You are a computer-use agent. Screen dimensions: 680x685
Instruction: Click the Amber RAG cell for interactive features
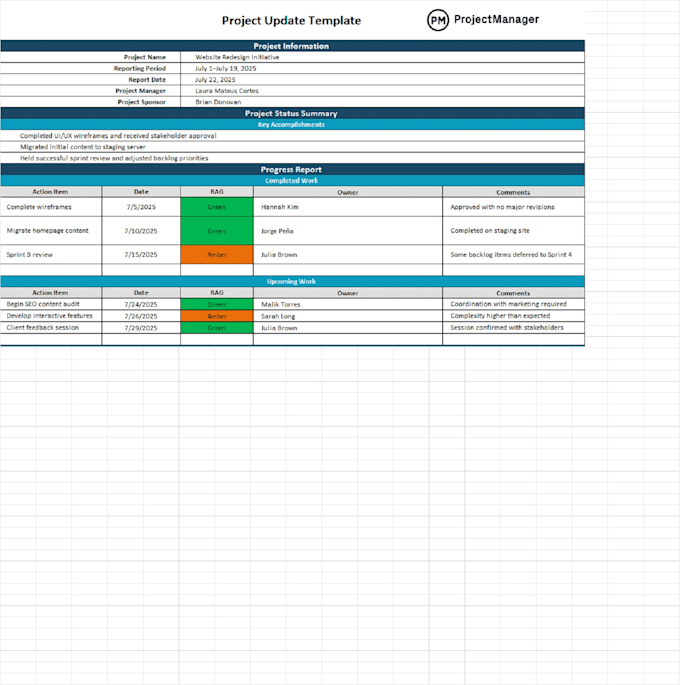[x=217, y=316]
